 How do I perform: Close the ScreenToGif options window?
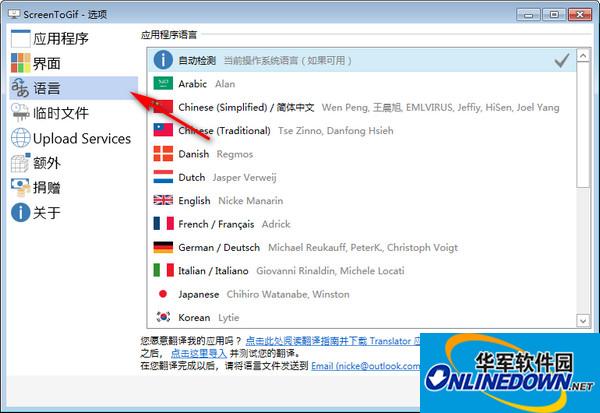click(580, 15)
